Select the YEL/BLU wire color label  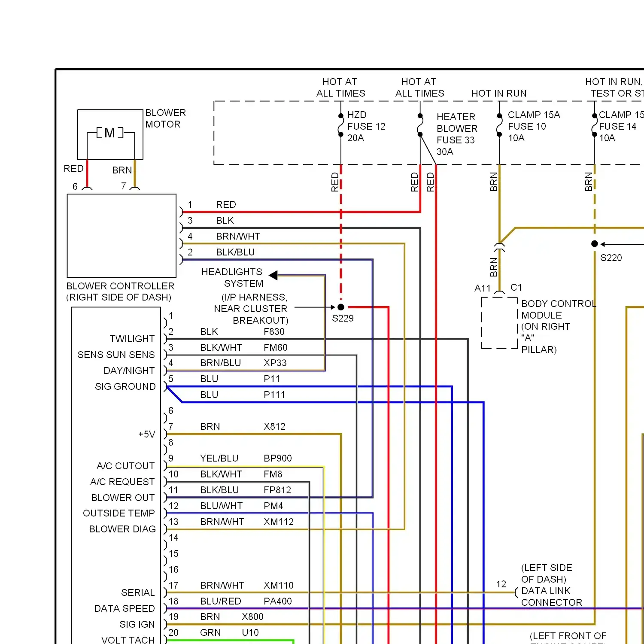pos(219,458)
